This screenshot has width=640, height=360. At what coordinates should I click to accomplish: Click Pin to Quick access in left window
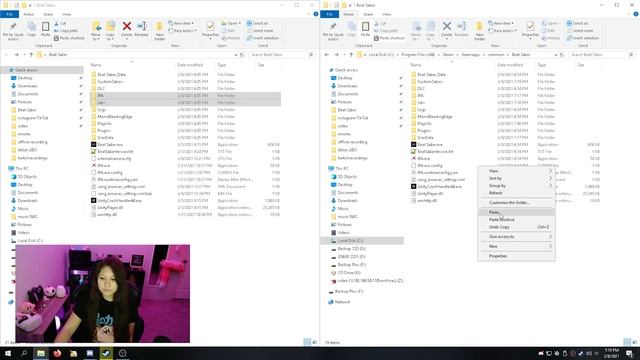13,31
